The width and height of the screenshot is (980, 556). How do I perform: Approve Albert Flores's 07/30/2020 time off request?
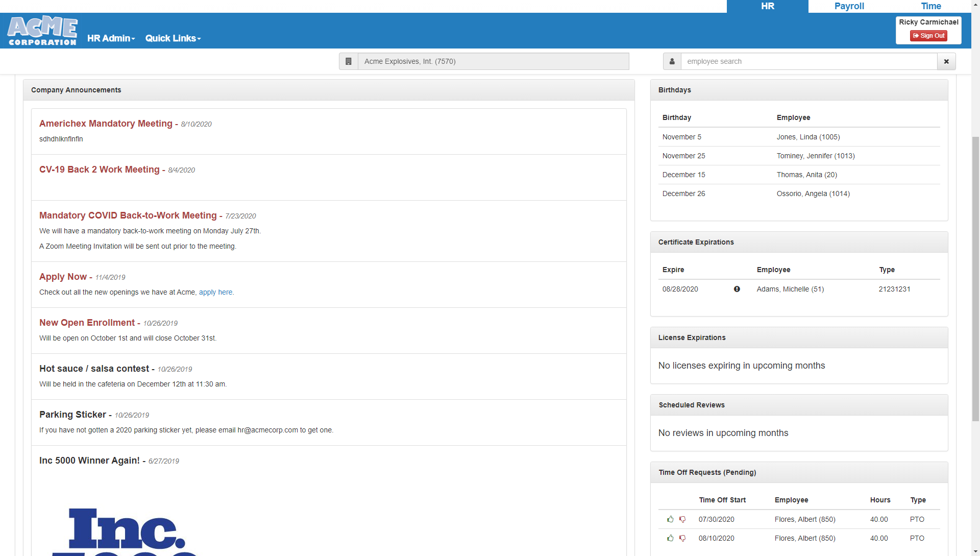click(x=670, y=519)
